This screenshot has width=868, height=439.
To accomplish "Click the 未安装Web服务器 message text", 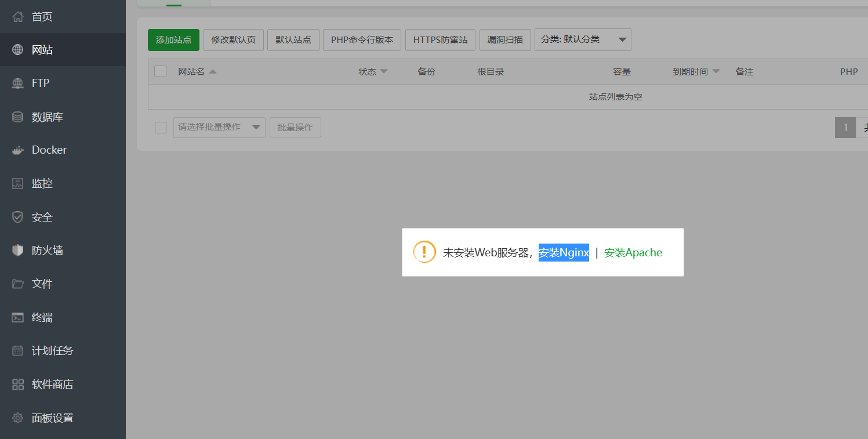I will pos(486,252).
